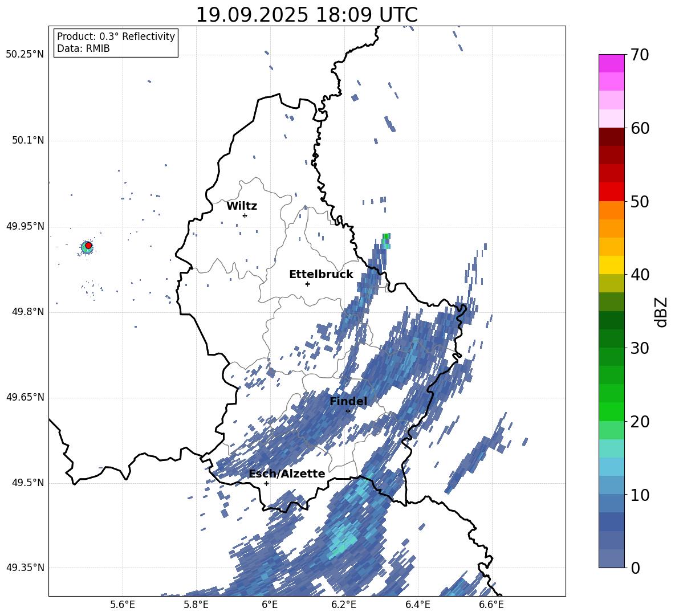Screen dimensions: 675x616
Task: Click the 50 tick label on colorbar
Action: click(640, 202)
